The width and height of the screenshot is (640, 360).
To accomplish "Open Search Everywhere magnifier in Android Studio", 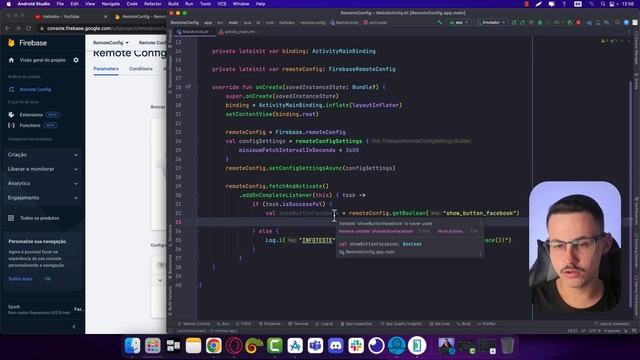I will click(x=617, y=22).
